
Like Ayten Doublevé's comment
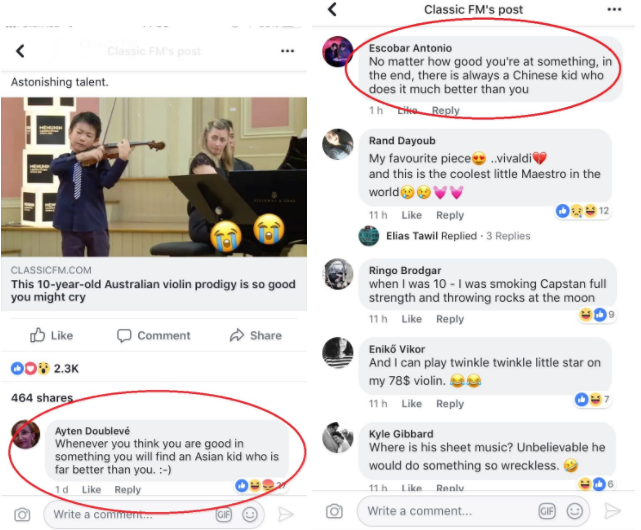tap(91, 490)
